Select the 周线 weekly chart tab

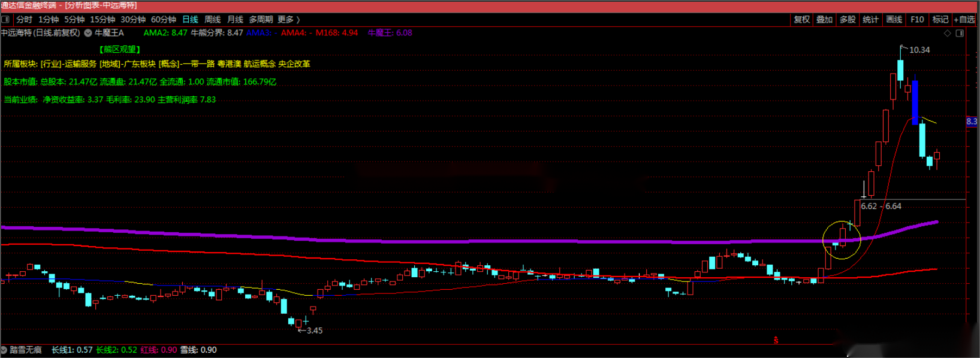213,19
